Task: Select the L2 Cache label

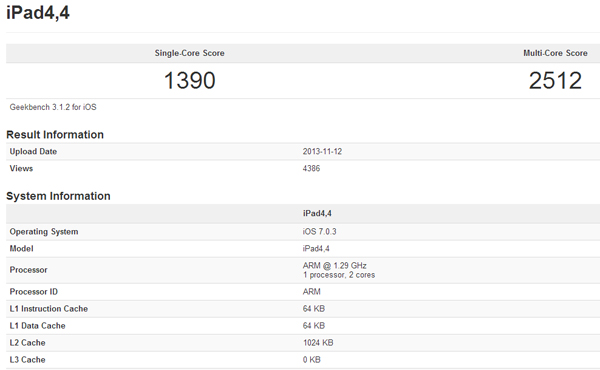Action: [27, 343]
